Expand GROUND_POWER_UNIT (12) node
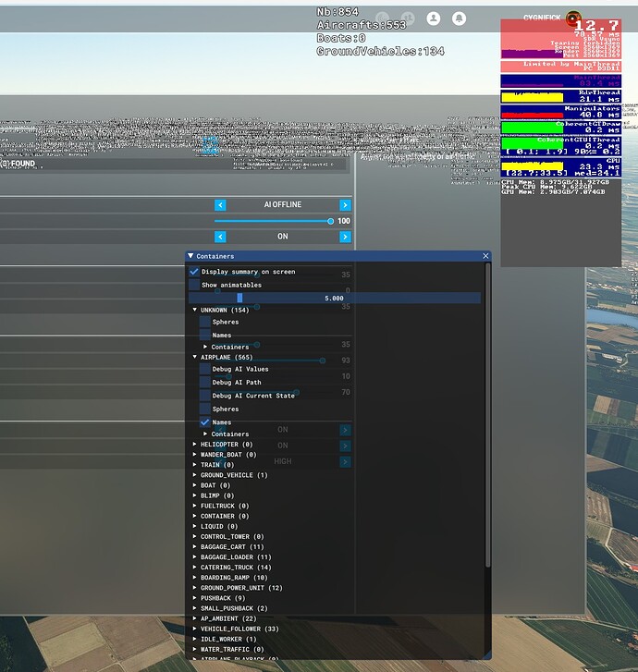Viewport: 638px width, 672px height. tap(195, 588)
